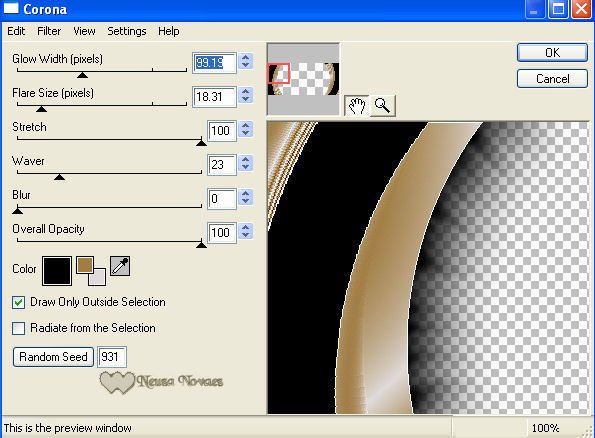Screen dimensions: 595x438
Task: Toggle Draw Only Outside Selection checkbox
Action: 19,303
